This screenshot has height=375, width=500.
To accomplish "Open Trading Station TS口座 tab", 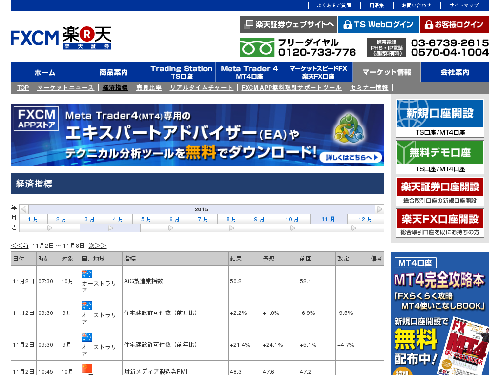I will click(181, 72).
